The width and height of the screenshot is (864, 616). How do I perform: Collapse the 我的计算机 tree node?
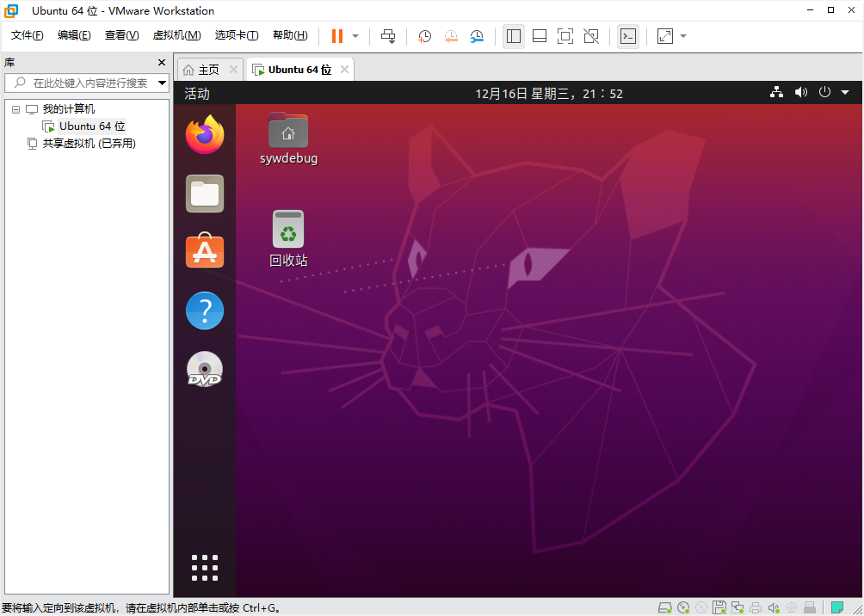[x=15, y=109]
